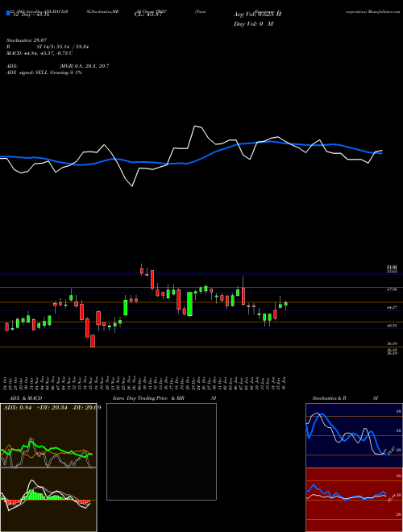Image resolution: width=403 pixels, height=532 pixels.
Task: Click the 'Day Vol: 0 M' label
Action: [x=253, y=24]
